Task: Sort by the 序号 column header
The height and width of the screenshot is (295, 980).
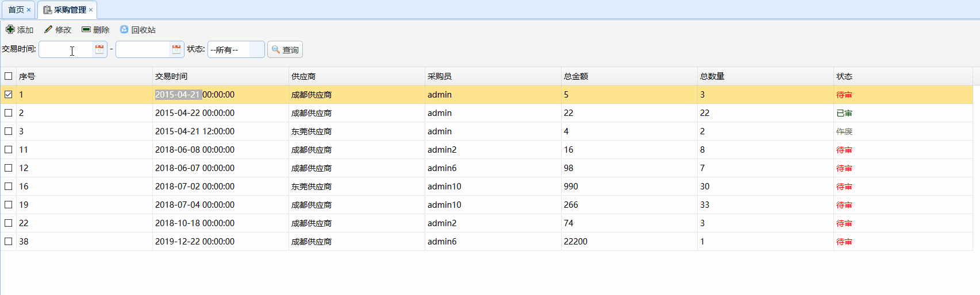Action: click(x=84, y=76)
